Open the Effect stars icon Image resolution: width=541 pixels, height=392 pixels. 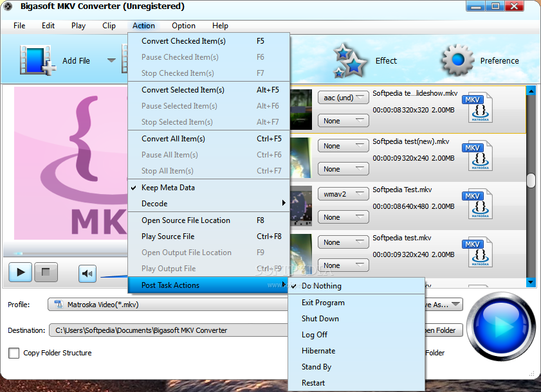coord(349,60)
